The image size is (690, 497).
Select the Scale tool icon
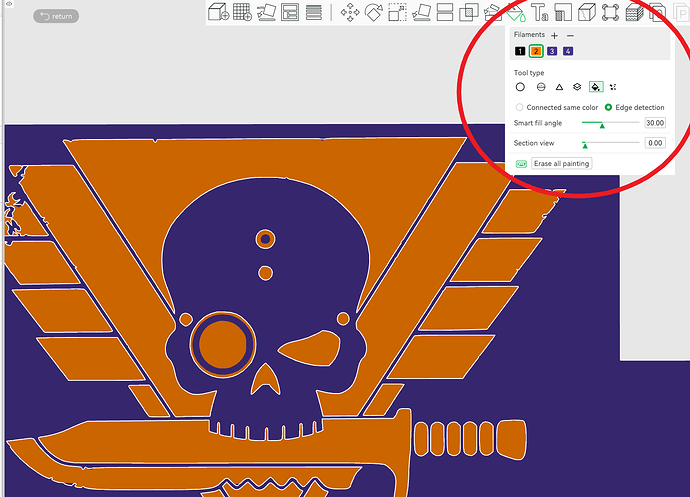pyautogui.click(x=397, y=12)
